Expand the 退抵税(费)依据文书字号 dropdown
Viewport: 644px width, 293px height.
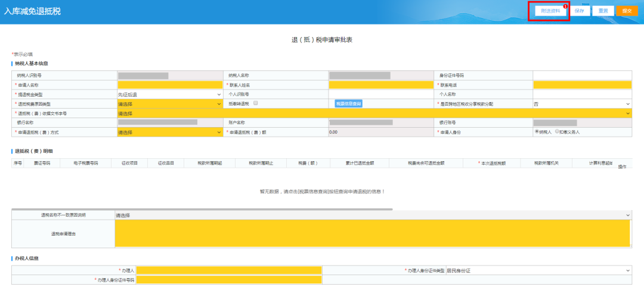click(373, 113)
